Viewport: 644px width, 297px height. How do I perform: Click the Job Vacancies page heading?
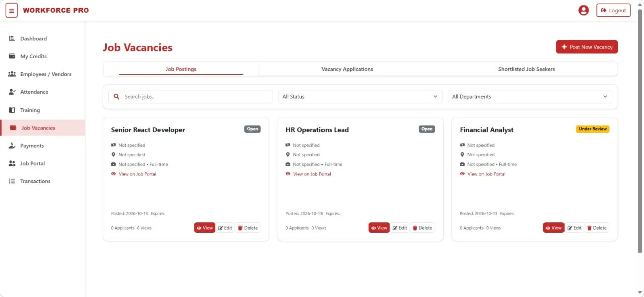click(137, 48)
